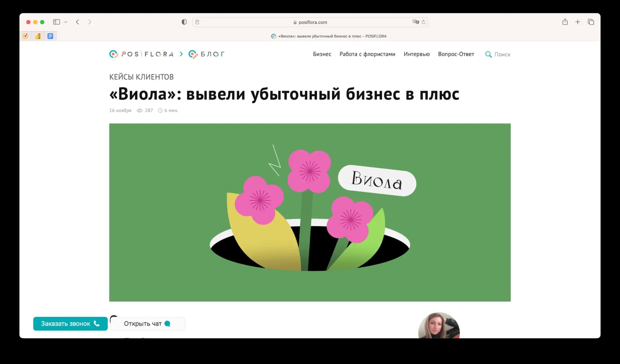Image resolution: width=620 pixels, height=364 pixels.
Task: Open the Share icon in the toolbar
Action: pyautogui.click(x=565, y=22)
